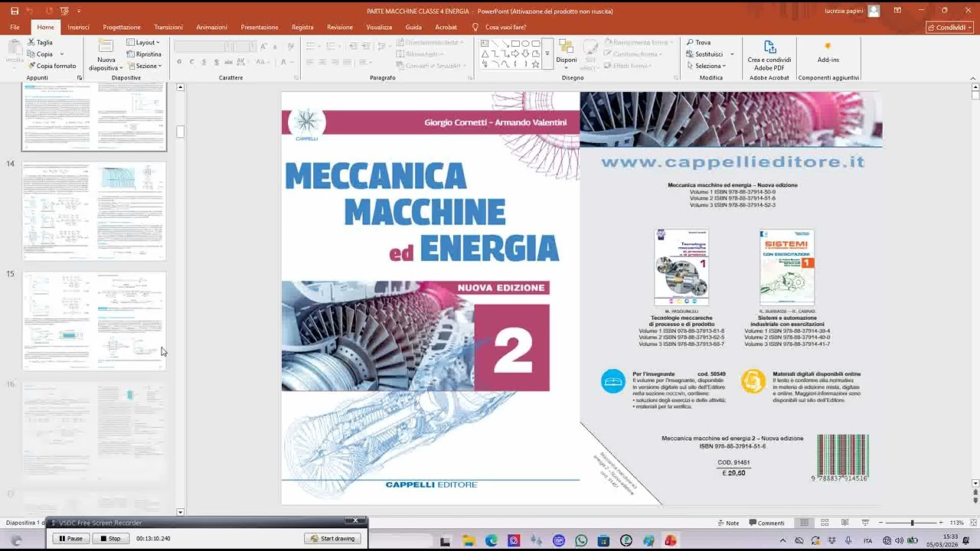Expand the Copia dropdown arrow
The image size is (980, 551).
click(61, 54)
